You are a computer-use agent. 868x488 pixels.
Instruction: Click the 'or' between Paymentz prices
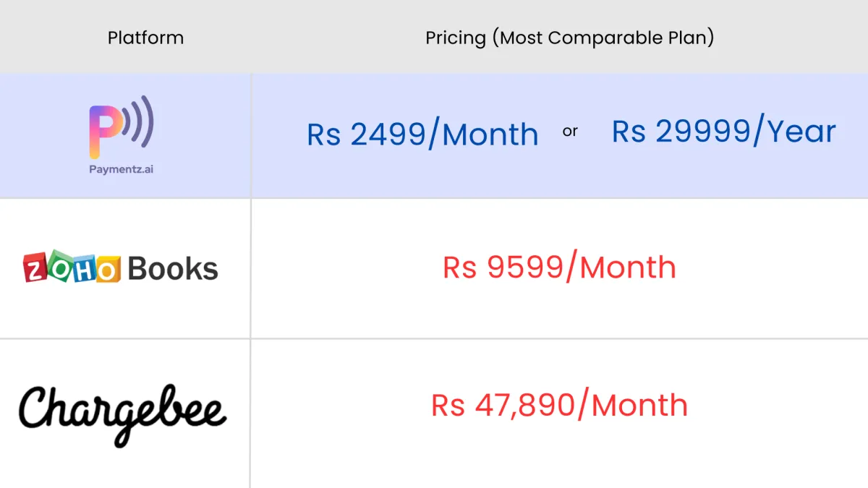(570, 132)
